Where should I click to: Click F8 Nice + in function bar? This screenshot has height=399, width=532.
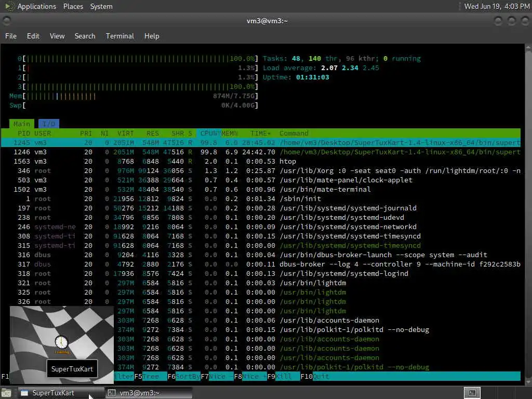(x=250, y=376)
